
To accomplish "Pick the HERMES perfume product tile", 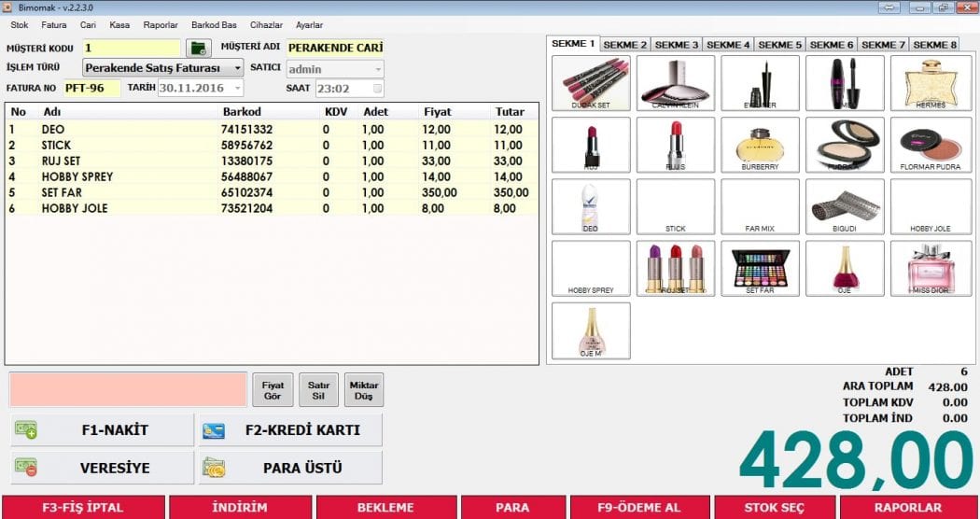I will 930,83.
